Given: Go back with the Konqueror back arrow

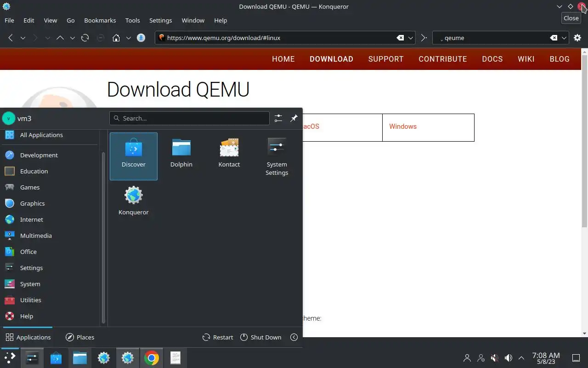Looking at the screenshot, I should click(11, 38).
